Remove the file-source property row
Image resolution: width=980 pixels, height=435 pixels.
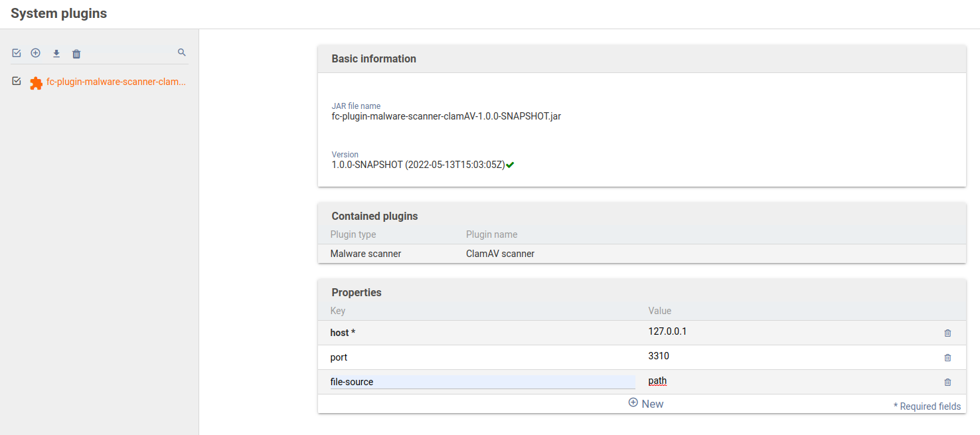[x=947, y=383]
